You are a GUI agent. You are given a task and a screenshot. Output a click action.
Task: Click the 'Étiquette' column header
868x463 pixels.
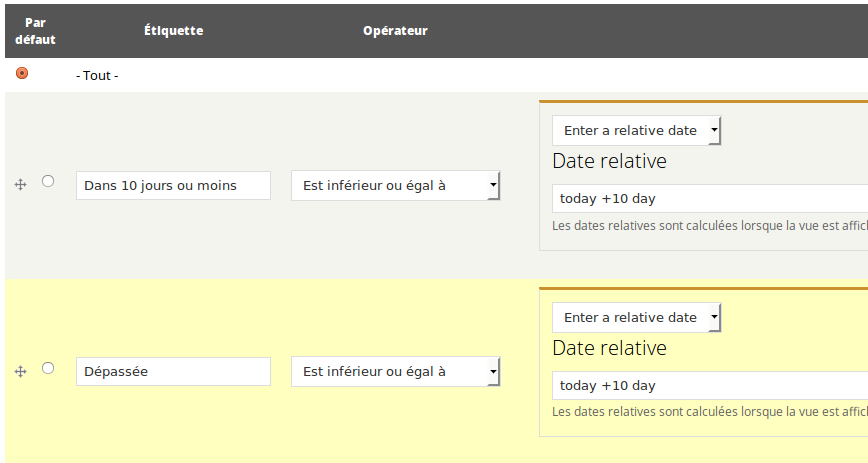(x=173, y=31)
